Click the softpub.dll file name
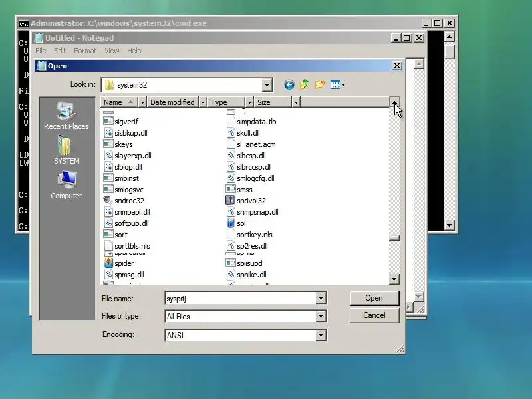The height and width of the screenshot is (399, 532). click(x=131, y=223)
